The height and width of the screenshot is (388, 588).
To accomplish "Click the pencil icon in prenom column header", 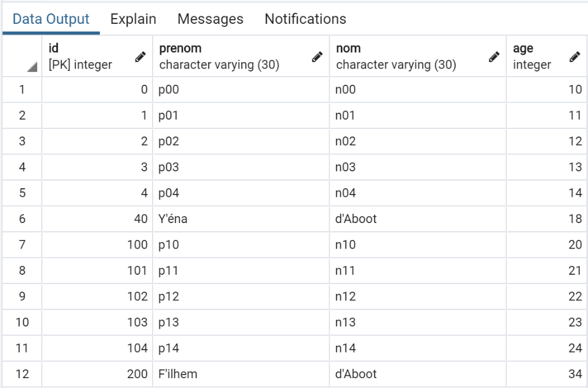I will pyautogui.click(x=317, y=57).
